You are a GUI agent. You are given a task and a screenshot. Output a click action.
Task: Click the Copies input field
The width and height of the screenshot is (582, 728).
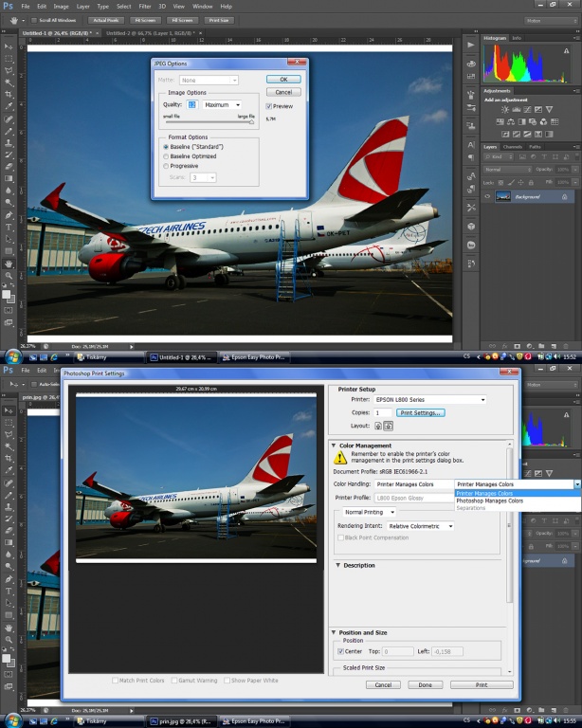(x=383, y=412)
